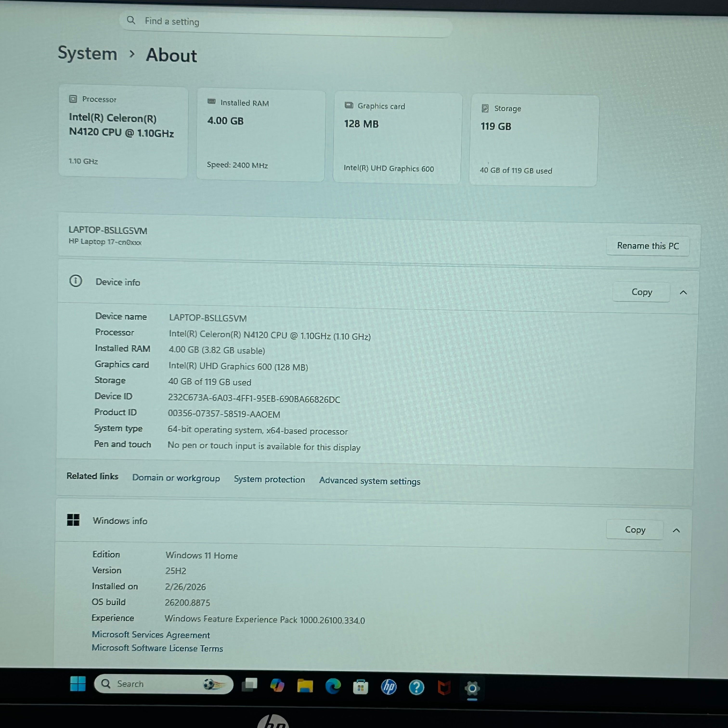Collapse the Device info section
Viewport: 728px width, 728px height.
pos(683,292)
